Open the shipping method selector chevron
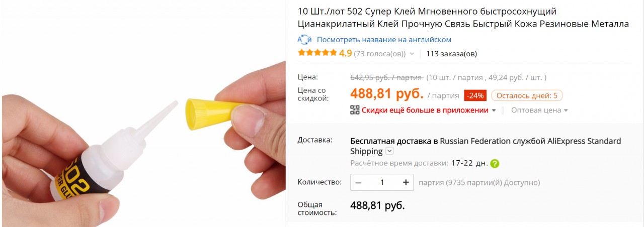 (389, 151)
